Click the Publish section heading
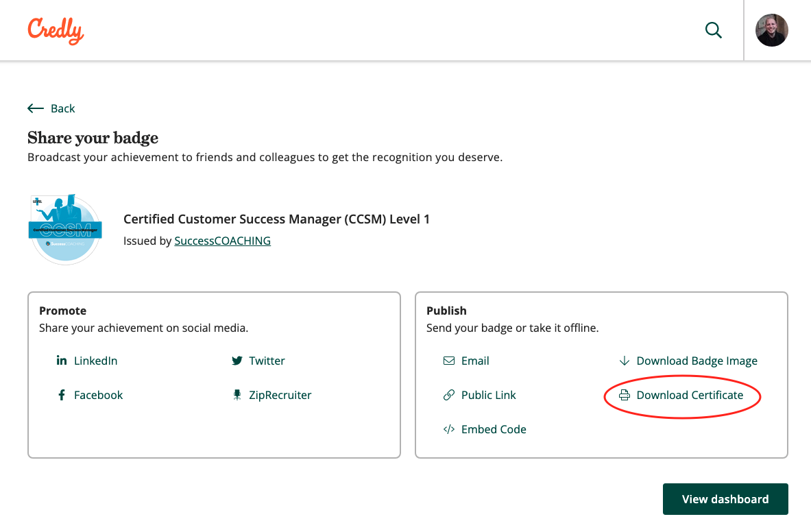The height and width of the screenshot is (532, 811). pos(446,311)
